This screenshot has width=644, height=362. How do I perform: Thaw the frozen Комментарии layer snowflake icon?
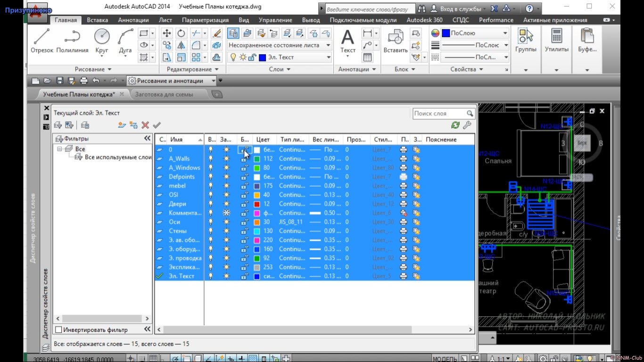click(x=226, y=213)
